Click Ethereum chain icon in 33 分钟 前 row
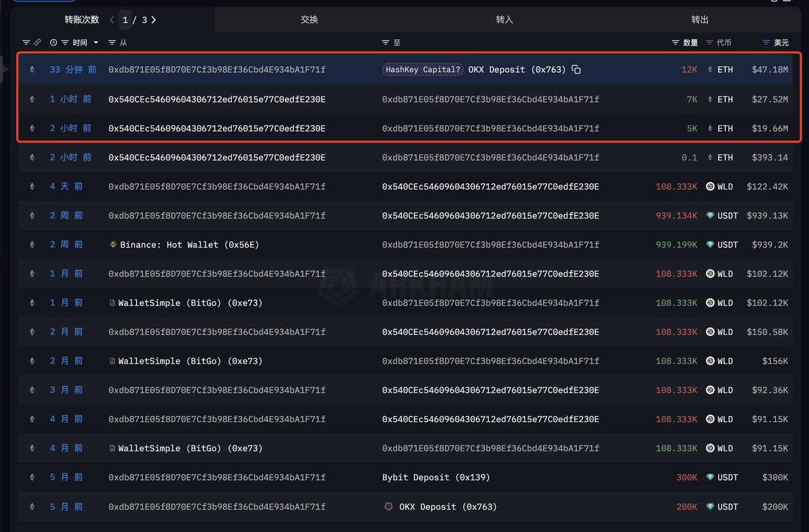Image resolution: width=809 pixels, height=532 pixels. pos(31,69)
